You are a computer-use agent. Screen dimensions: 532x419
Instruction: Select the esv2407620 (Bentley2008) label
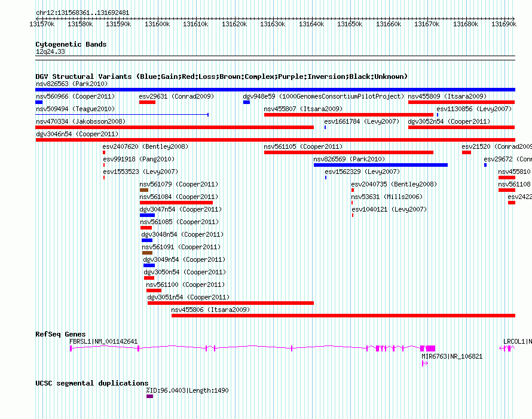(145, 146)
